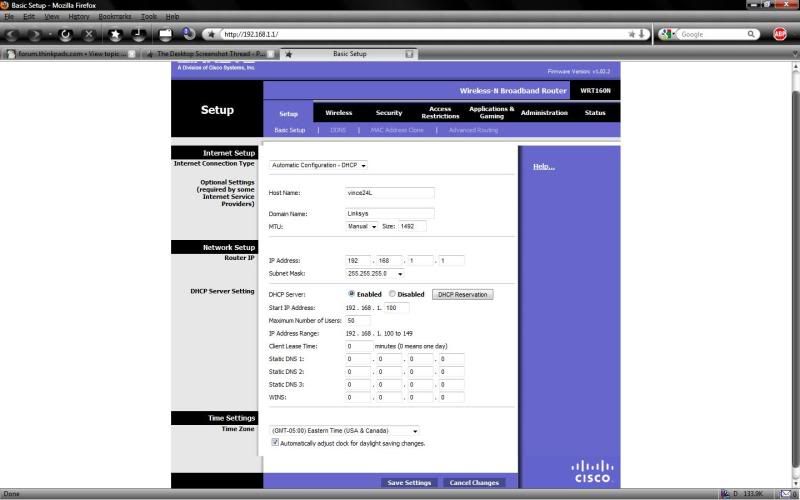Open the Administration tab
The height and width of the screenshot is (500, 800).
[x=544, y=113]
